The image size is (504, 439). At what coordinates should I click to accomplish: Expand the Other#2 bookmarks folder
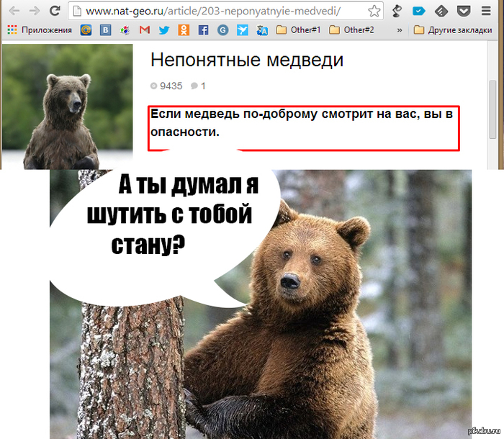[x=352, y=30]
